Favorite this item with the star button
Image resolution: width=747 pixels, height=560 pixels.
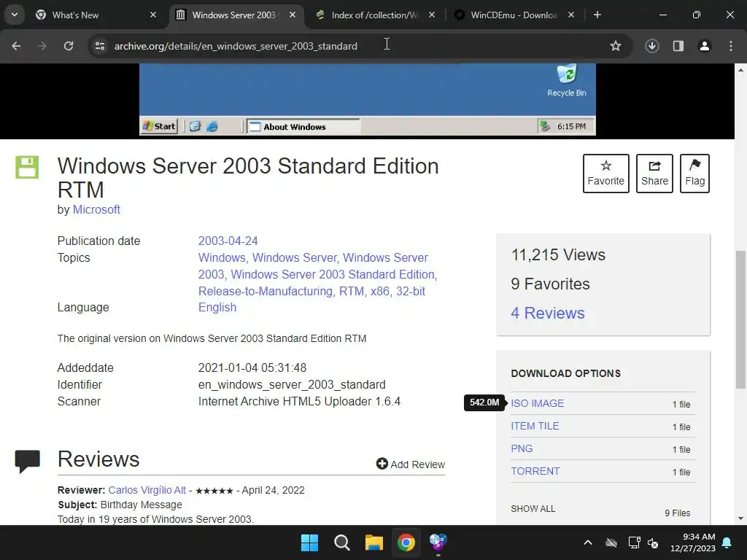click(606, 174)
